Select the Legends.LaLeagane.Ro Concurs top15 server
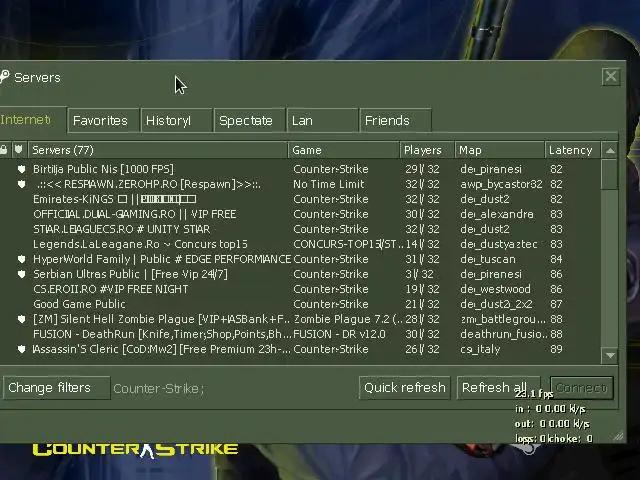The width and height of the screenshot is (640, 480). 300,244
